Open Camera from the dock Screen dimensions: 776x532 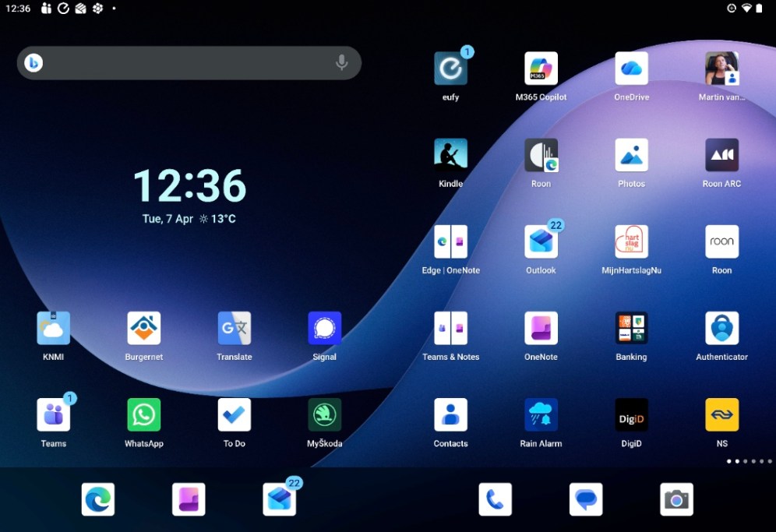click(676, 500)
